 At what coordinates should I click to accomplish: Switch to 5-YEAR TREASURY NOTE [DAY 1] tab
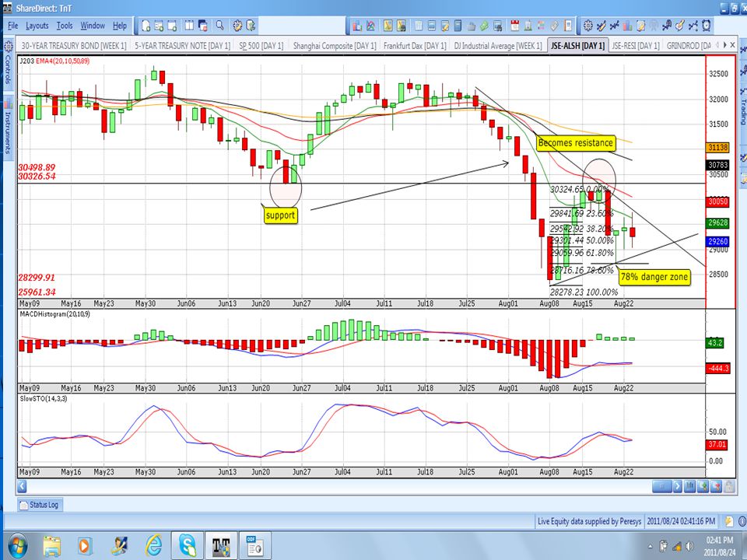click(x=182, y=46)
